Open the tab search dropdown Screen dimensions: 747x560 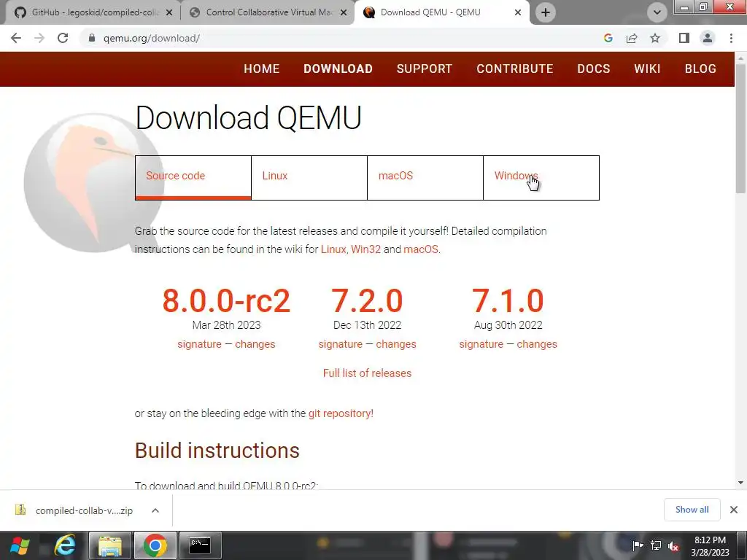[657, 12]
